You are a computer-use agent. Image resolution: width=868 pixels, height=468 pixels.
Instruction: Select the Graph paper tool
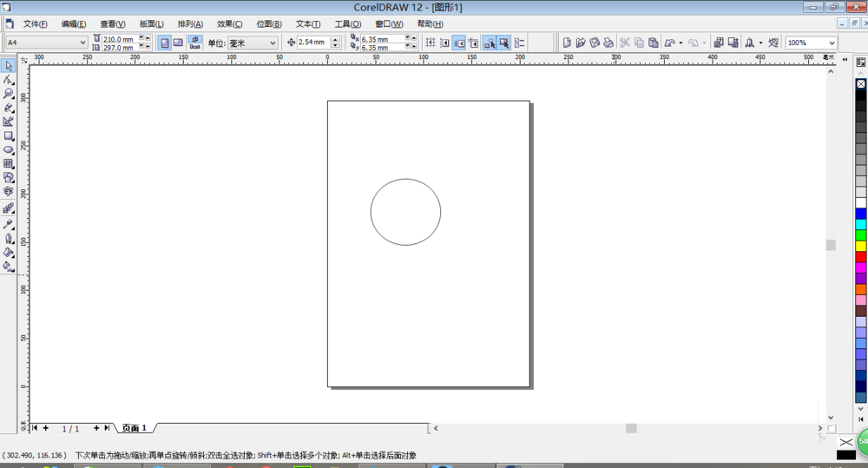click(x=9, y=163)
